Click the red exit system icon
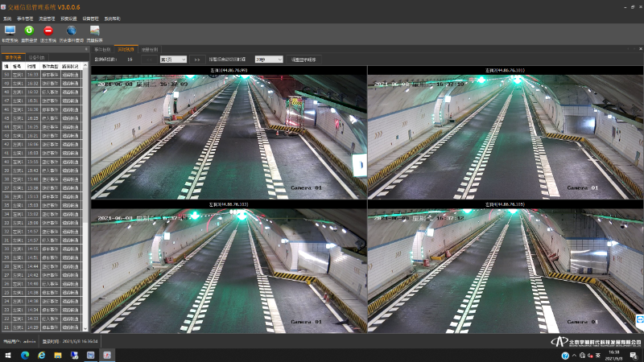The height and width of the screenshot is (362, 644). 48,31
